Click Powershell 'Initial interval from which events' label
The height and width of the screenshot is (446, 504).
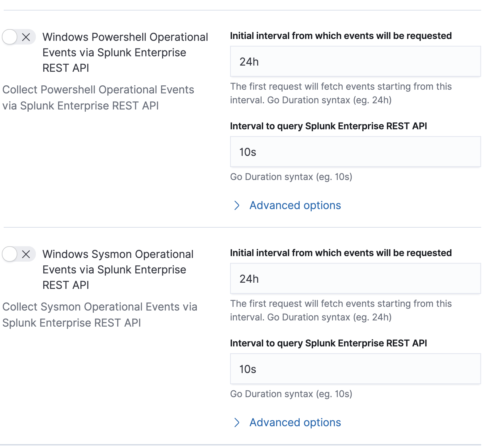341,36
